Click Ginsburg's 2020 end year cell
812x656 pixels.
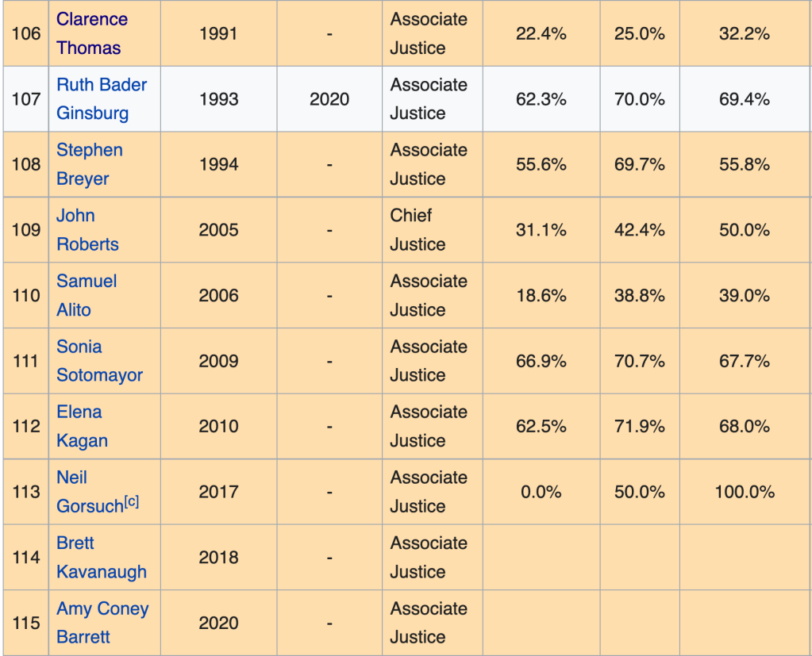329,99
